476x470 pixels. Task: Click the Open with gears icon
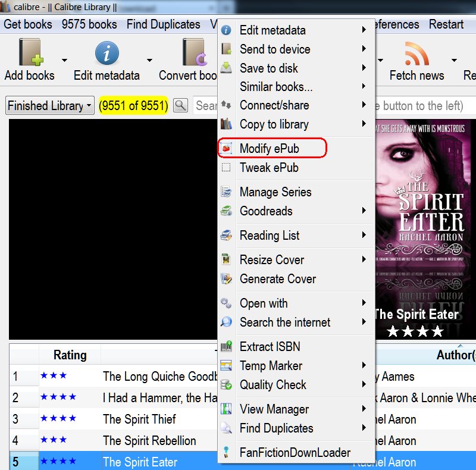pos(226,303)
